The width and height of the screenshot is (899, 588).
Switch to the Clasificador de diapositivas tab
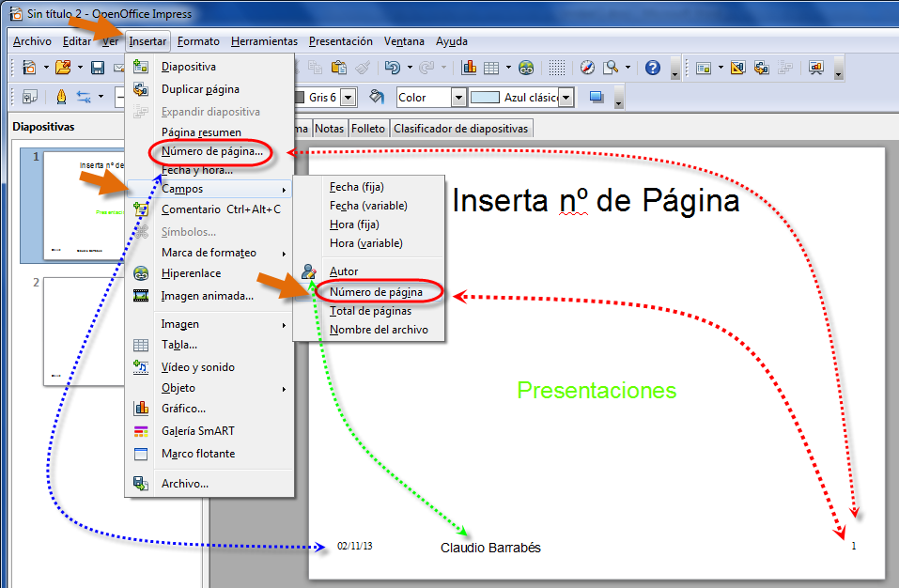(460, 129)
